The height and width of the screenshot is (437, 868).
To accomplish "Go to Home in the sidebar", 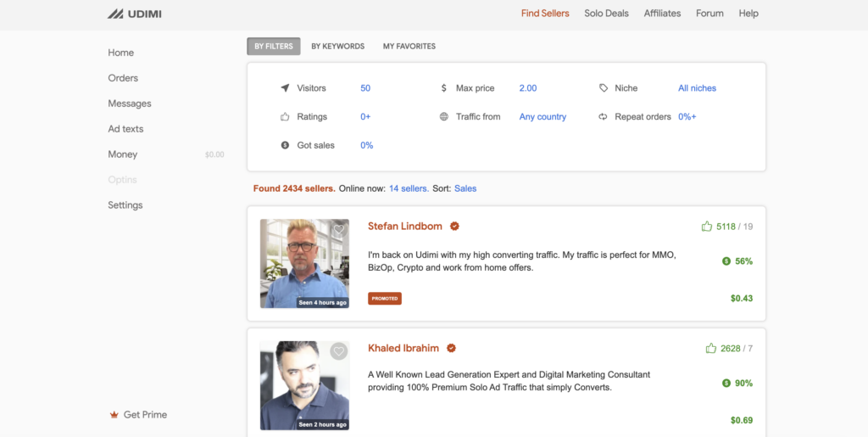I will pyautogui.click(x=120, y=53).
